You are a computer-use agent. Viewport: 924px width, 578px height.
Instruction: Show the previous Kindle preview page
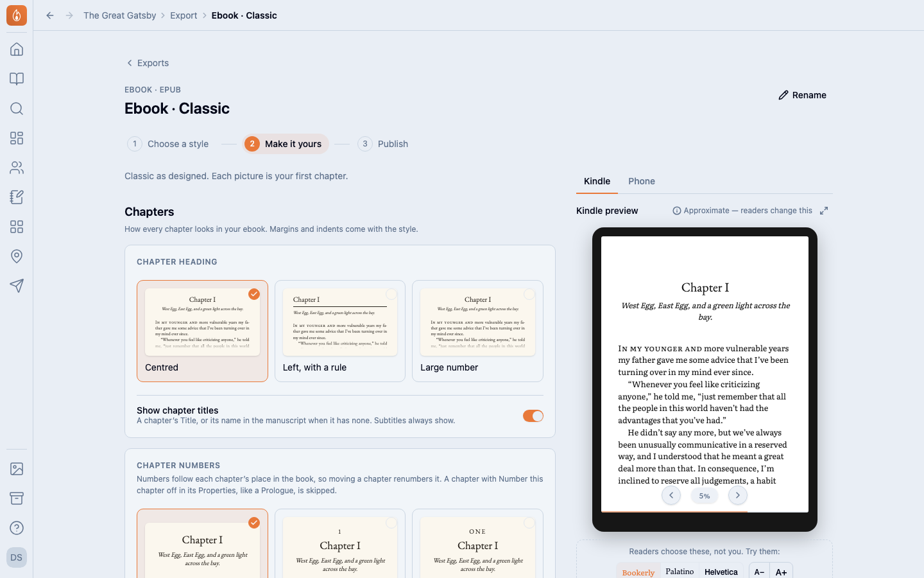(671, 495)
